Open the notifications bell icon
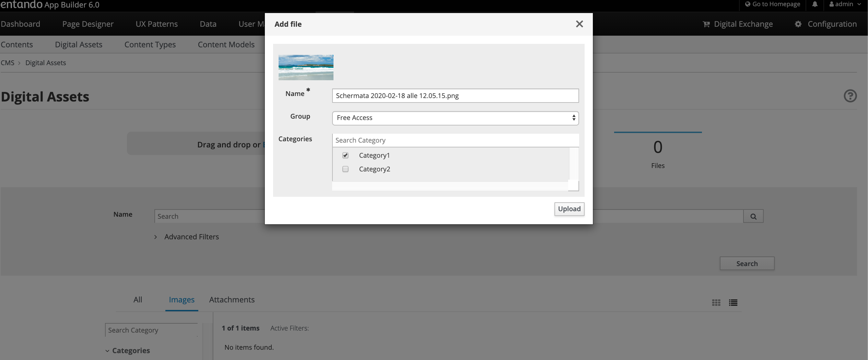This screenshot has height=360, width=868. point(815,4)
